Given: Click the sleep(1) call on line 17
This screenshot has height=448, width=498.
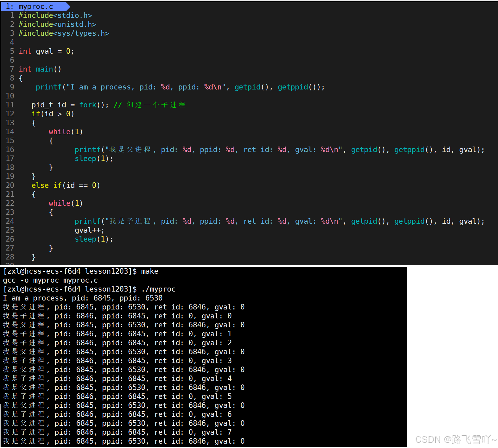Looking at the screenshot, I should (94, 159).
